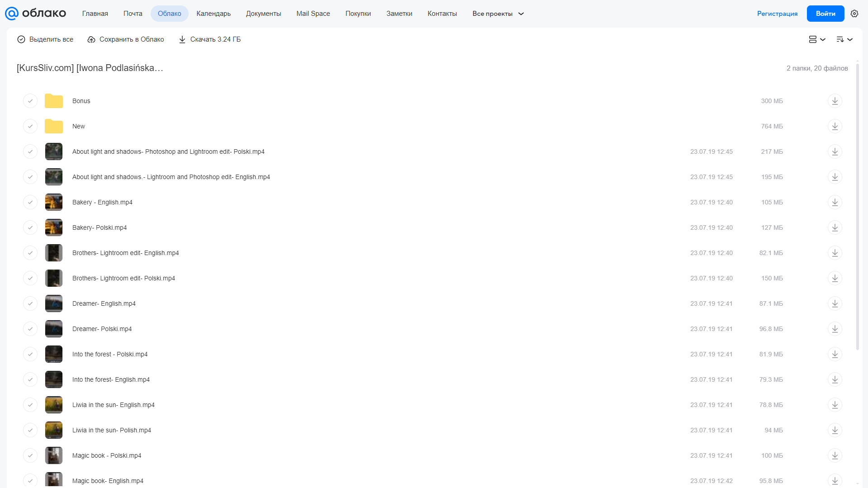Select checkbox beside Brothers- Lightroom edit- English.mp4
The height and width of the screenshot is (488, 868).
(30, 253)
